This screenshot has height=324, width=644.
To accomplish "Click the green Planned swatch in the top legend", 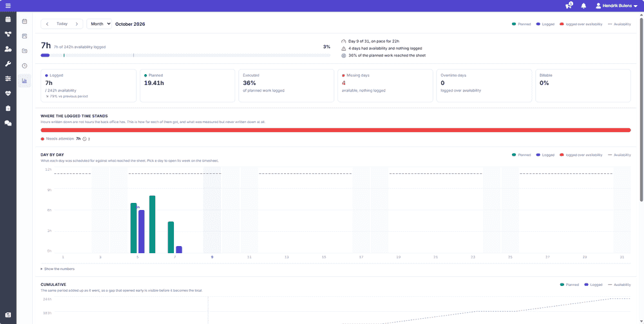I will [x=514, y=24].
